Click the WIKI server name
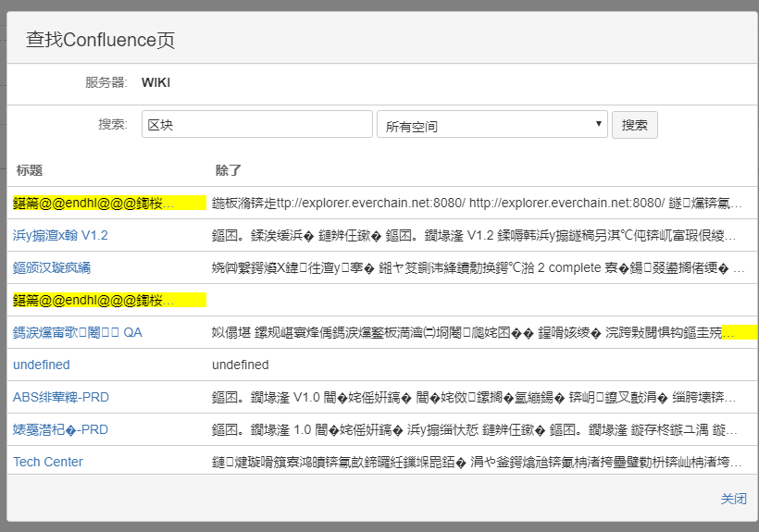This screenshot has width=759, height=532. coord(156,82)
